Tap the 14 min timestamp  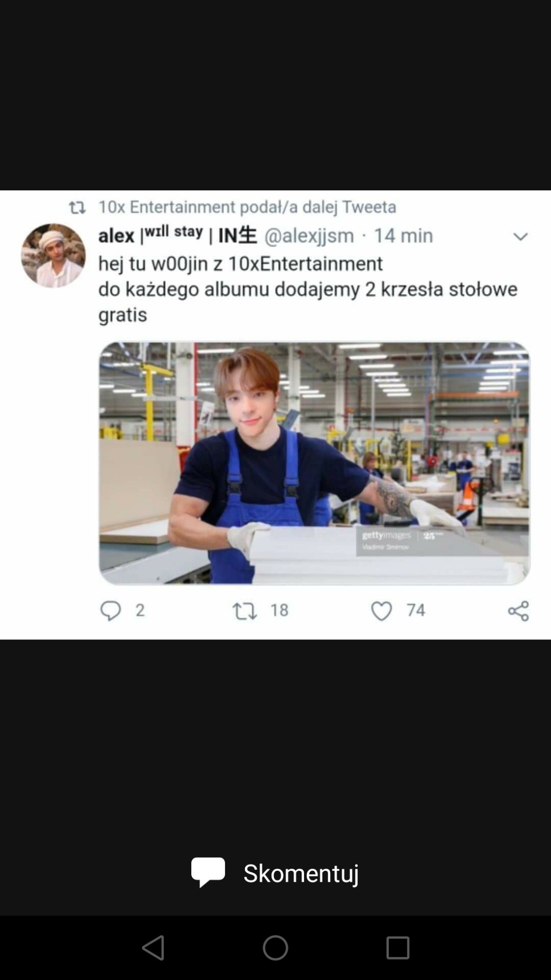403,236
